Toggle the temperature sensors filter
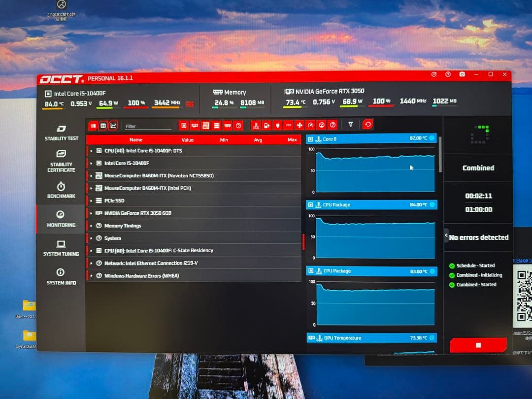 coord(256,126)
